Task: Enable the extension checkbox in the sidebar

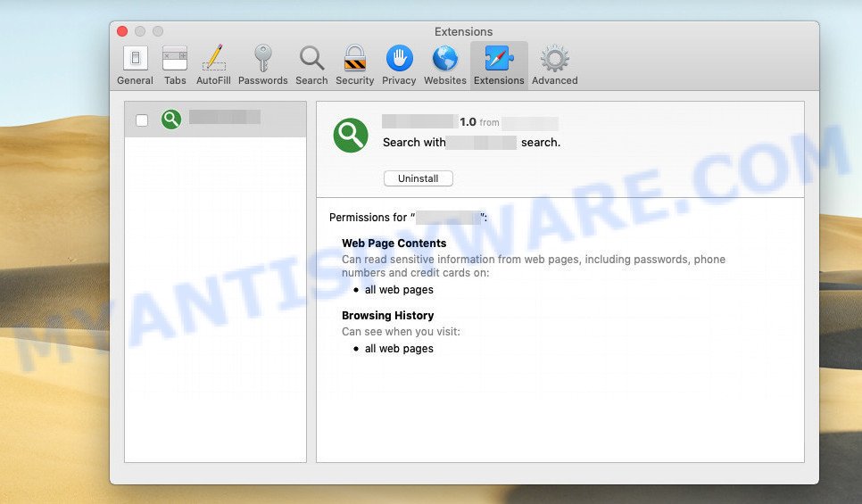Action: (142, 120)
